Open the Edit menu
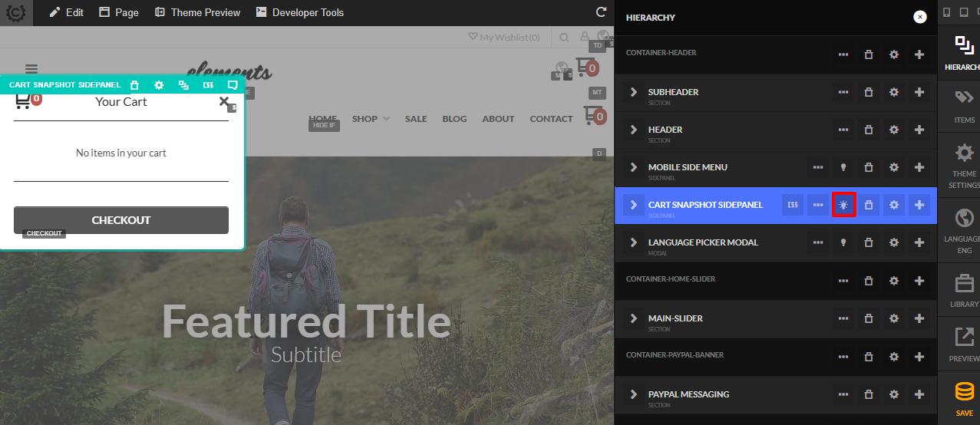Image resolution: width=980 pixels, height=425 pixels. (66, 12)
